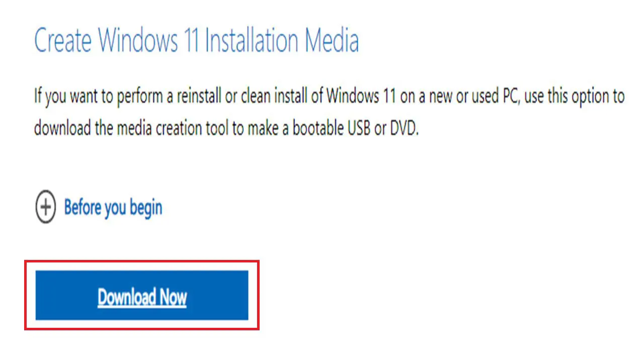This screenshot has width=644, height=362.
Task: Click the phrase media creation tool
Action: click(x=172, y=129)
